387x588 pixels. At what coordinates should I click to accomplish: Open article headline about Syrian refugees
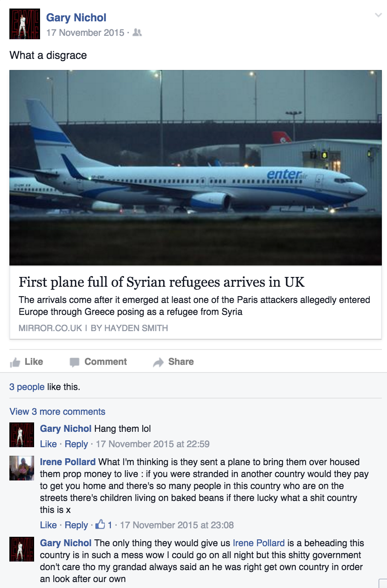pos(162,282)
